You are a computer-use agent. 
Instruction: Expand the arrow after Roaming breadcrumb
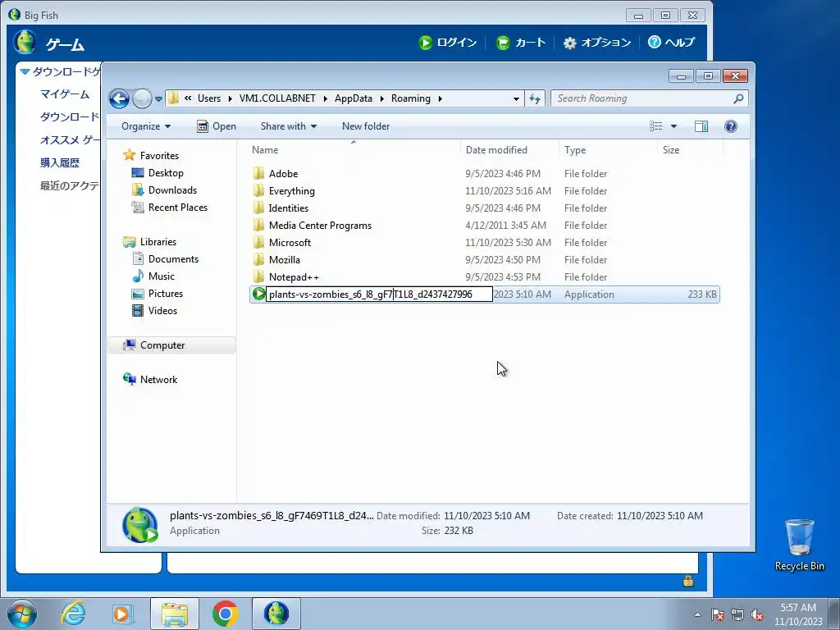coord(441,98)
